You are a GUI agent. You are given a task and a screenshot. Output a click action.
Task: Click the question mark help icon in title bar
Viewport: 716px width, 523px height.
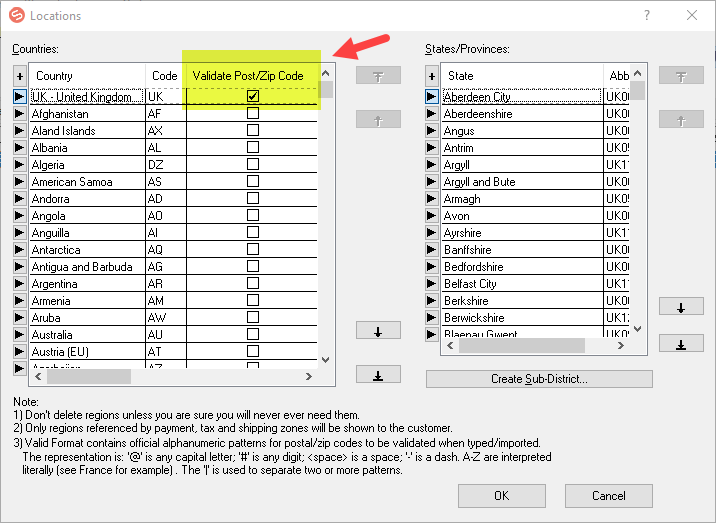[646, 16]
